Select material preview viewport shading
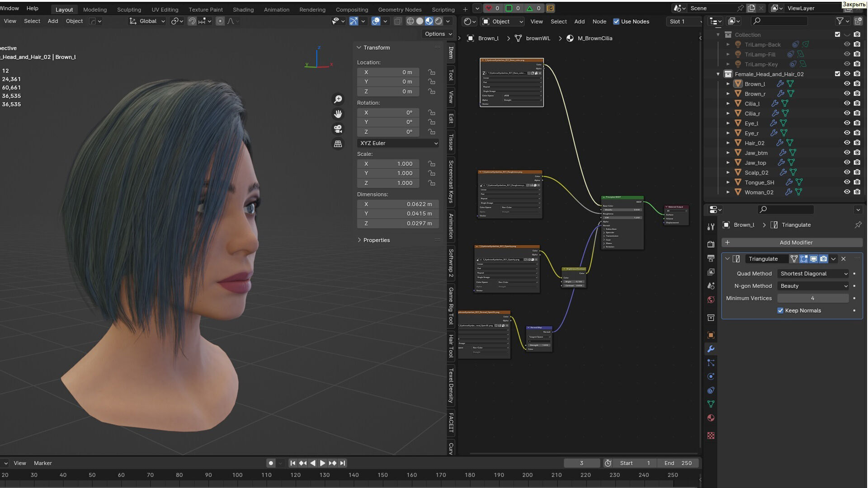 [429, 21]
